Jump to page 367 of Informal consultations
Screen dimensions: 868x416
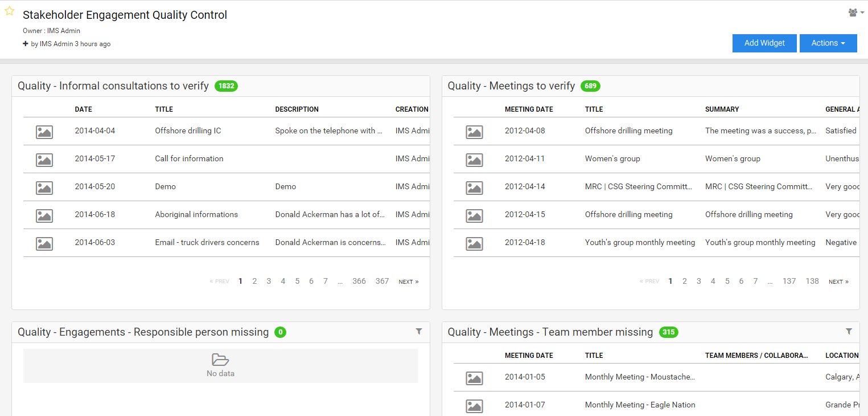[382, 282]
